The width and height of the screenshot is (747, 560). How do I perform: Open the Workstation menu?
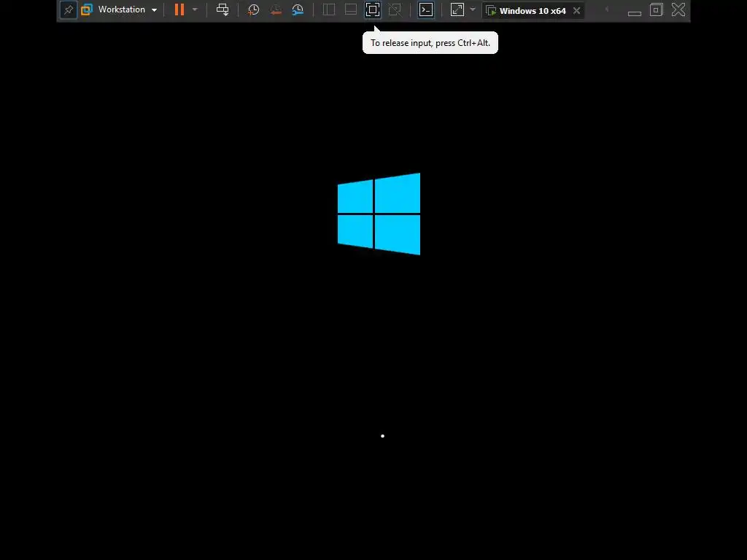(x=122, y=9)
